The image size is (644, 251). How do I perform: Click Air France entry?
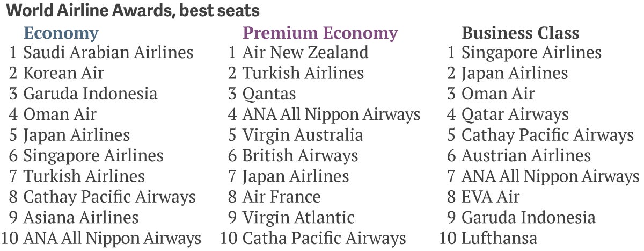[281, 197]
